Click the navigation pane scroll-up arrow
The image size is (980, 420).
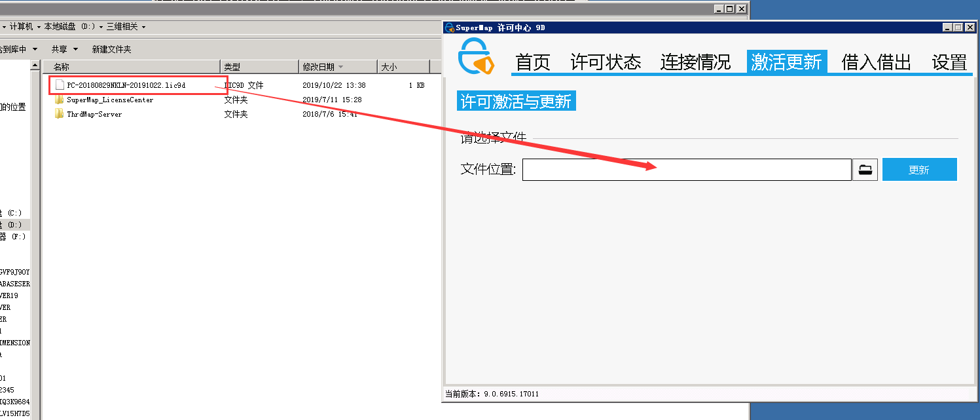click(x=35, y=66)
